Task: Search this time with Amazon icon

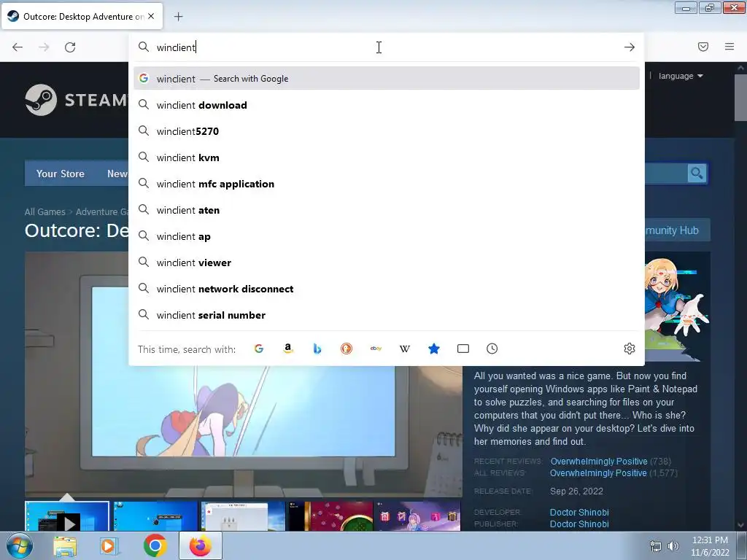Action: 287,349
